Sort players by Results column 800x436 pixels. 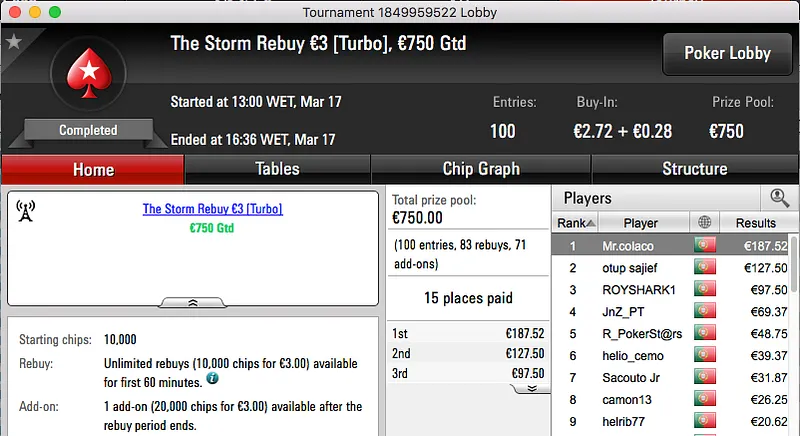[755, 223]
